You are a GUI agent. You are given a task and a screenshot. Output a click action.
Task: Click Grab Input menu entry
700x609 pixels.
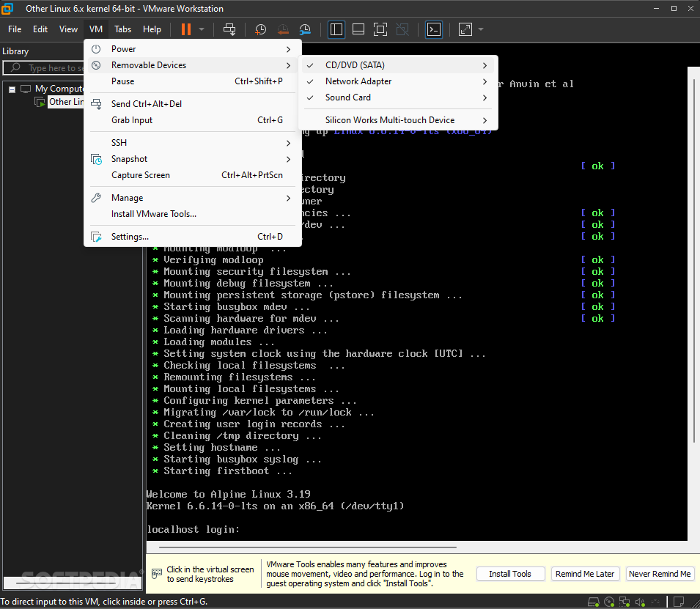point(193,120)
